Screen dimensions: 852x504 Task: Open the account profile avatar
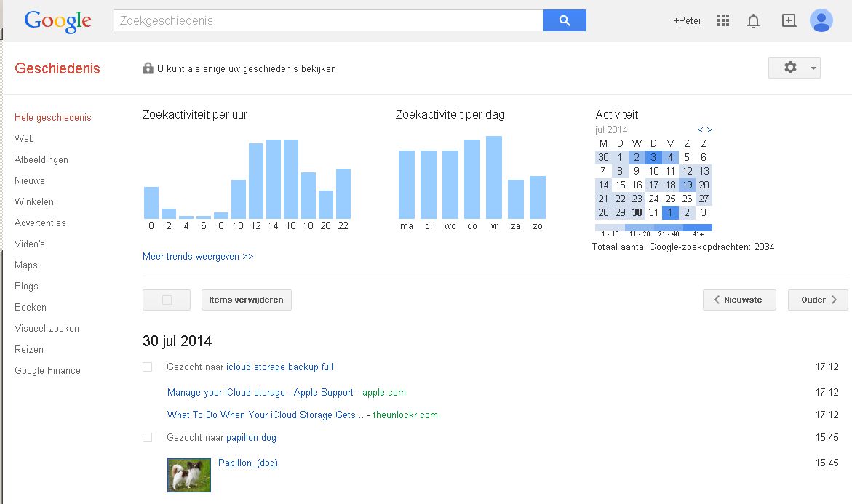coord(821,20)
